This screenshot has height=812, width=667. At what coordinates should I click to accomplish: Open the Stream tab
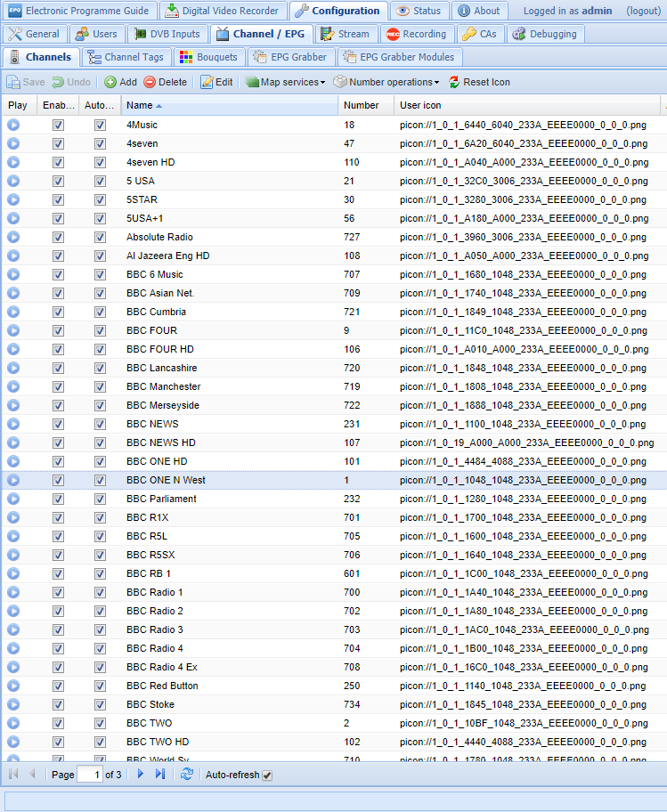346,34
